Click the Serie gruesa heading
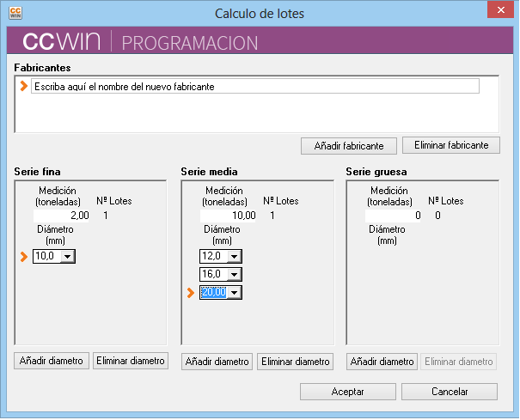 click(x=376, y=172)
